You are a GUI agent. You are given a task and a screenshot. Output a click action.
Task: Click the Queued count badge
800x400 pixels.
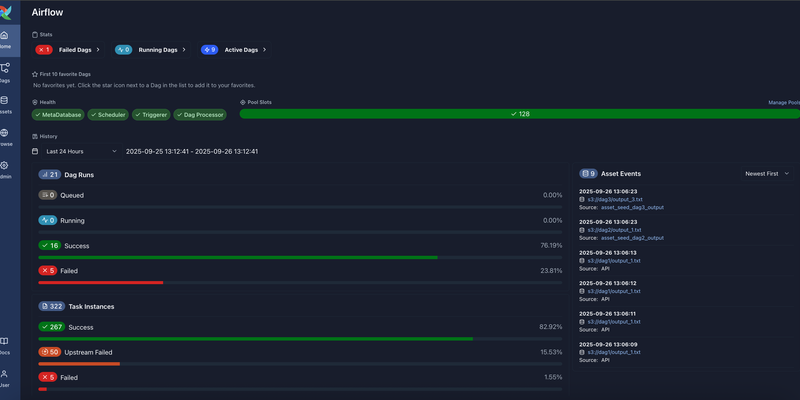pos(47,195)
